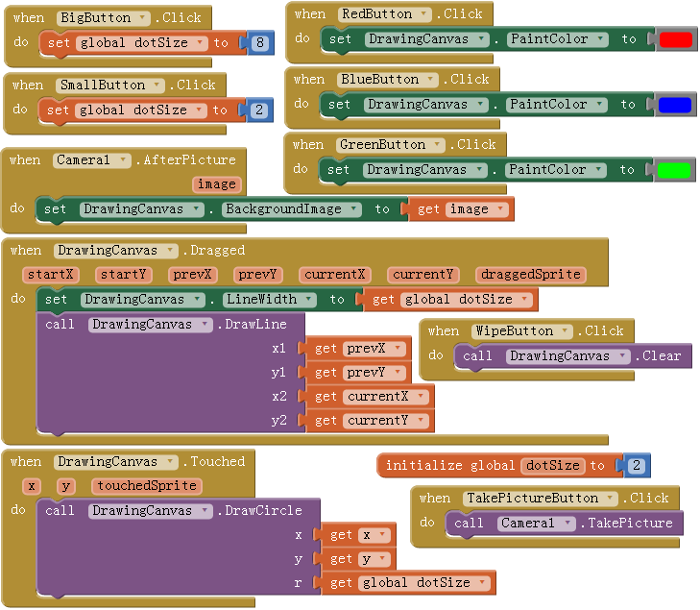Open PaintColor dropdown in the RedButton block
This screenshot has width=700, height=610.
pyautogui.click(x=600, y=39)
